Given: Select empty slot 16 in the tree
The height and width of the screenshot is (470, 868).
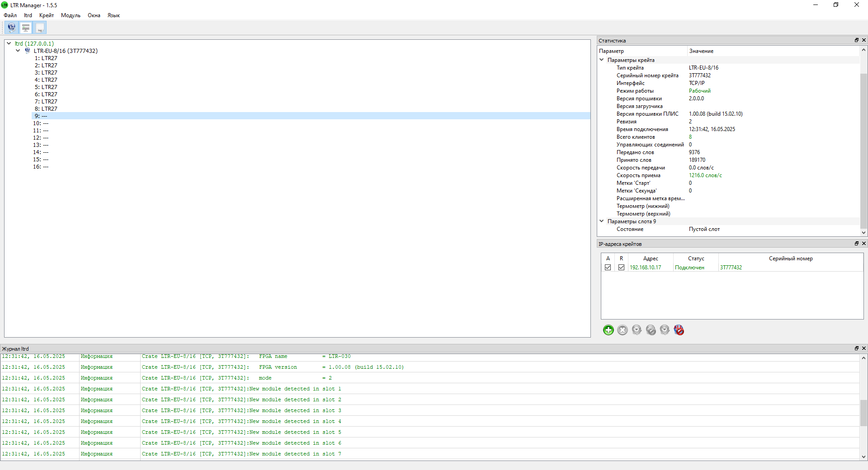Looking at the screenshot, I should tap(41, 166).
